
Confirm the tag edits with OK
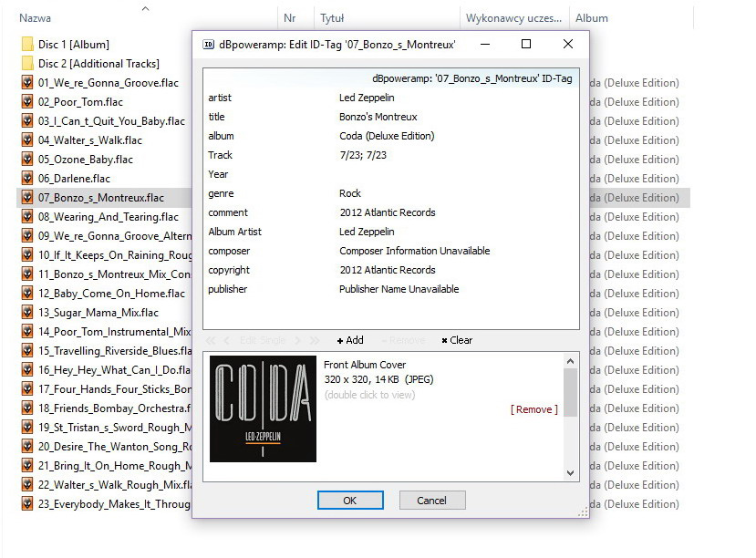pyautogui.click(x=349, y=501)
